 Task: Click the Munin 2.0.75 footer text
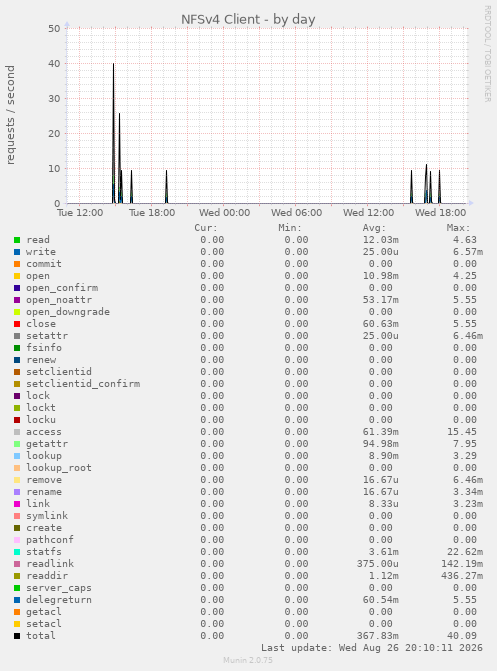click(x=248, y=660)
